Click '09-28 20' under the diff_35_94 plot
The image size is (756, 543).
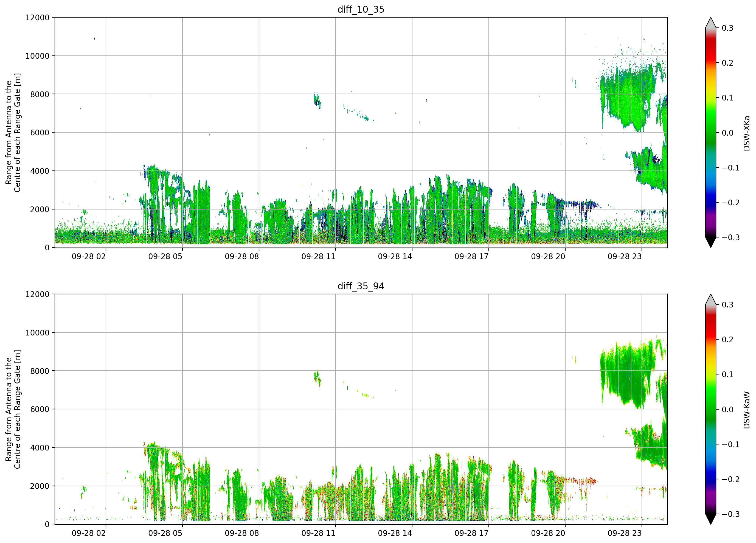(548, 533)
